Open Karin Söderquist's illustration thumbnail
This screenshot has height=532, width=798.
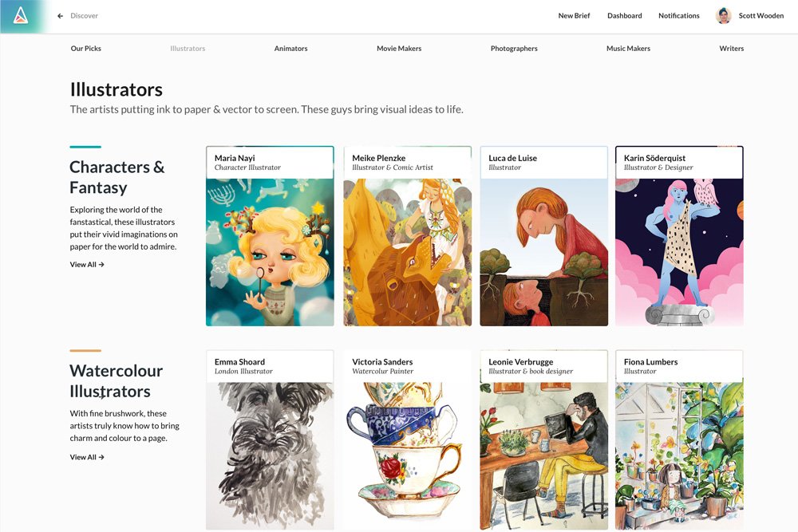tap(679, 252)
